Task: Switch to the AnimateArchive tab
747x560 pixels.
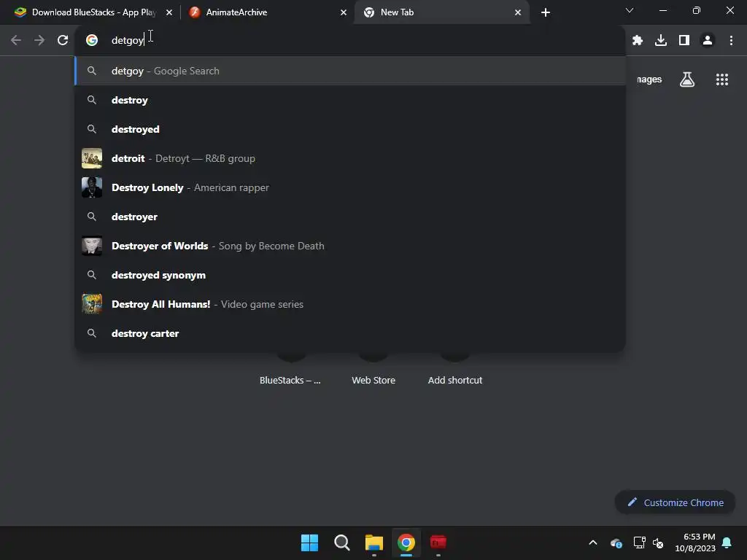Action: (x=267, y=12)
